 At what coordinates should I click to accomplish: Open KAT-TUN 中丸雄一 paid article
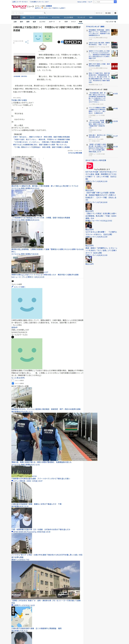pyautogui.click(x=101, y=175)
